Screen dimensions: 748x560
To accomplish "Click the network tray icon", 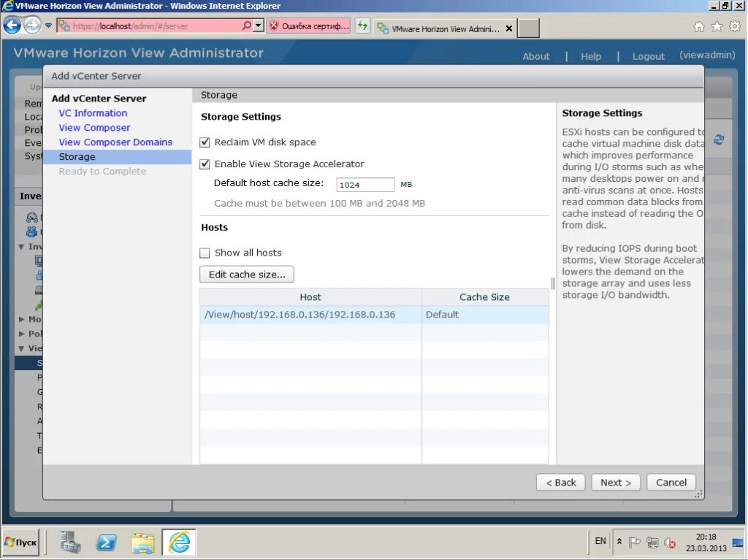I will coord(652,542).
